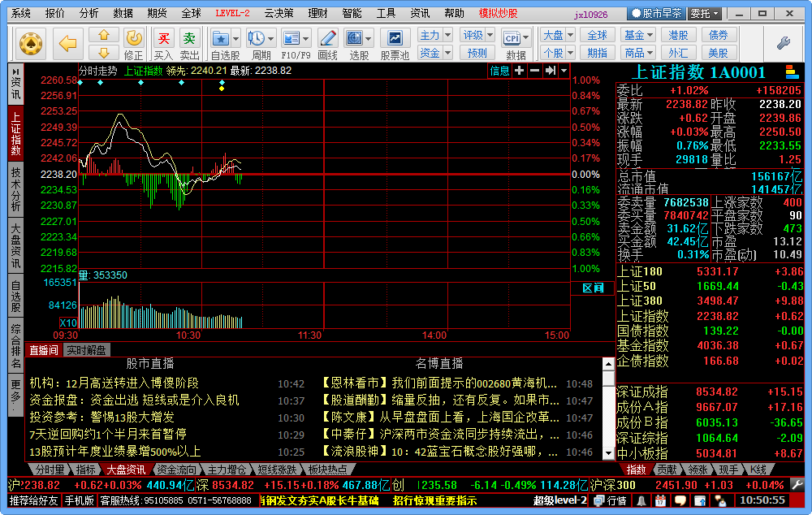Click the 预测 button
The height and width of the screenshot is (515, 812).
(477, 52)
